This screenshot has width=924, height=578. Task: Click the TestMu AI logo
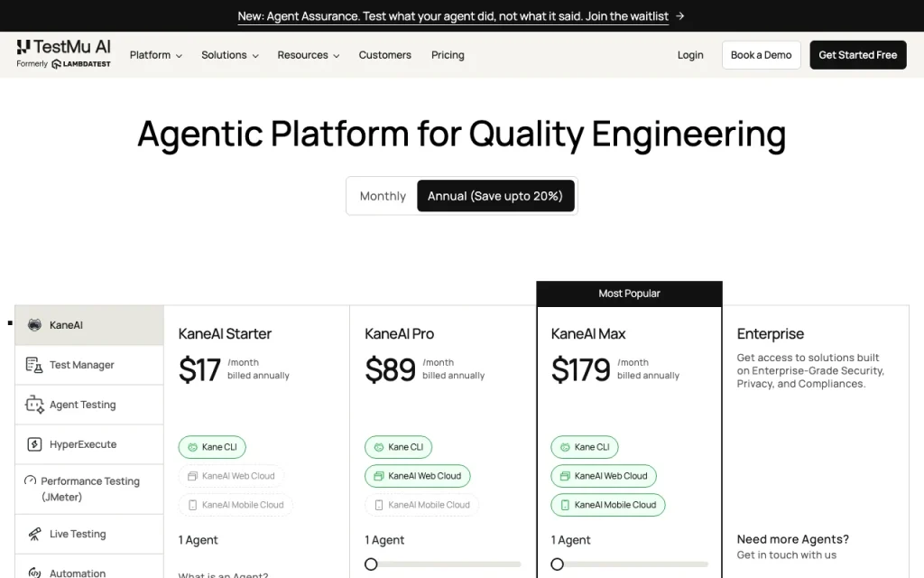click(x=64, y=47)
